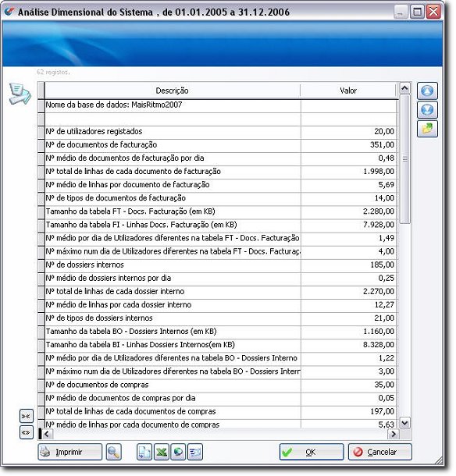Confirm with the OK button
Viewport: 456px width, 476px height.
[x=312, y=452]
